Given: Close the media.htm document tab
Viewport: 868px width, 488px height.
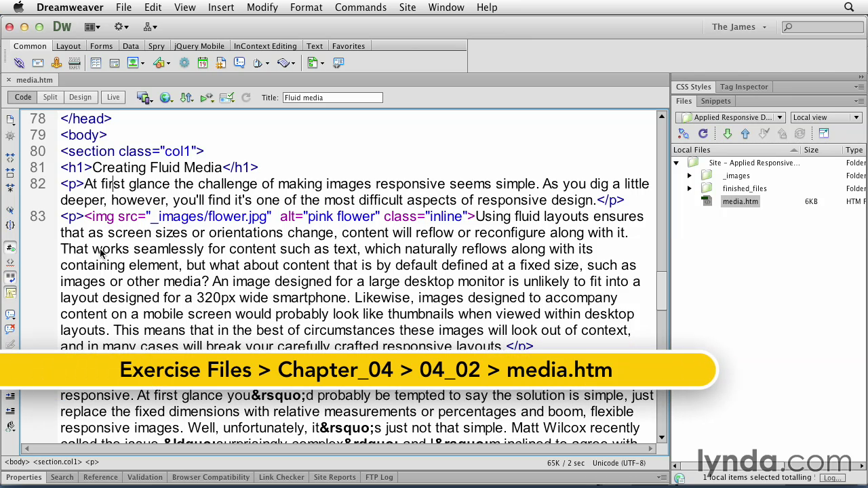Looking at the screenshot, I should (x=9, y=80).
